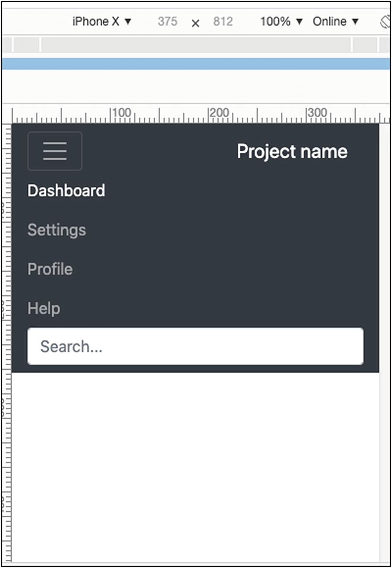Open the Online network throttling dropdown
Screen dimensions: 392x568
coord(336,21)
